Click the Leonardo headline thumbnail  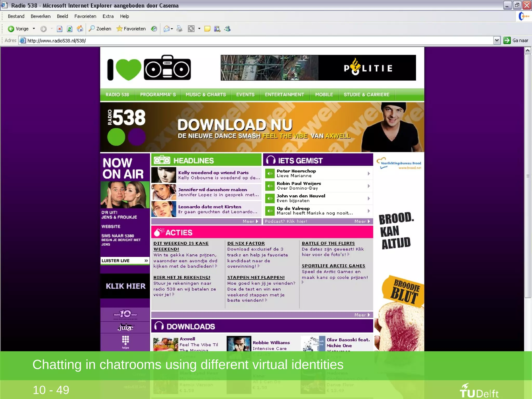tap(164, 209)
